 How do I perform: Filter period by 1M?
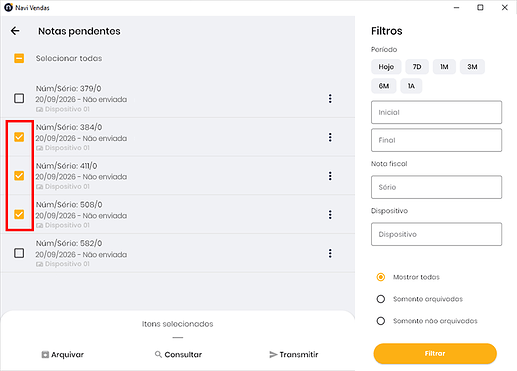tap(444, 67)
